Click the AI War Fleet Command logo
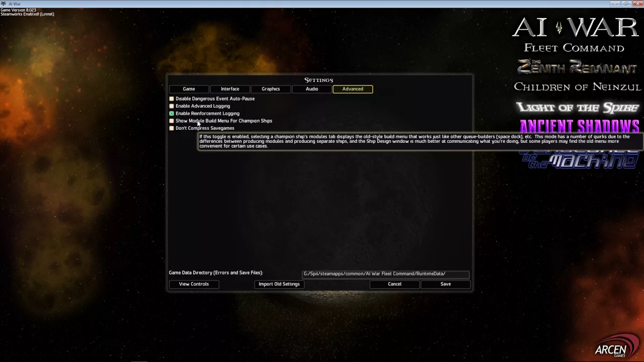Image resolution: width=644 pixels, height=362 pixels. [x=575, y=35]
